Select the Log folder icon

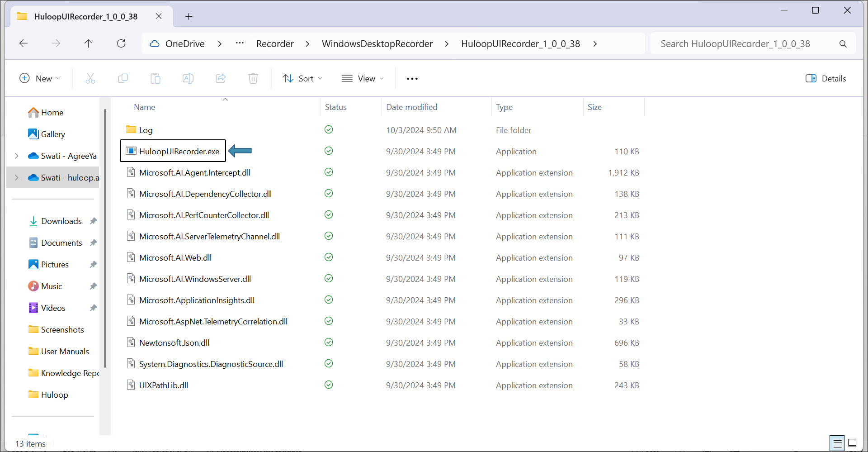[x=131, y=130]
